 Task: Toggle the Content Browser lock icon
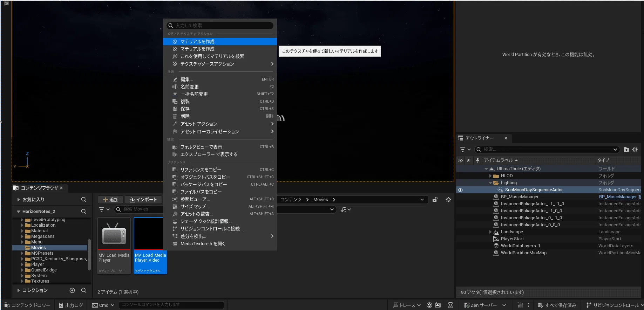pos(435,200)
